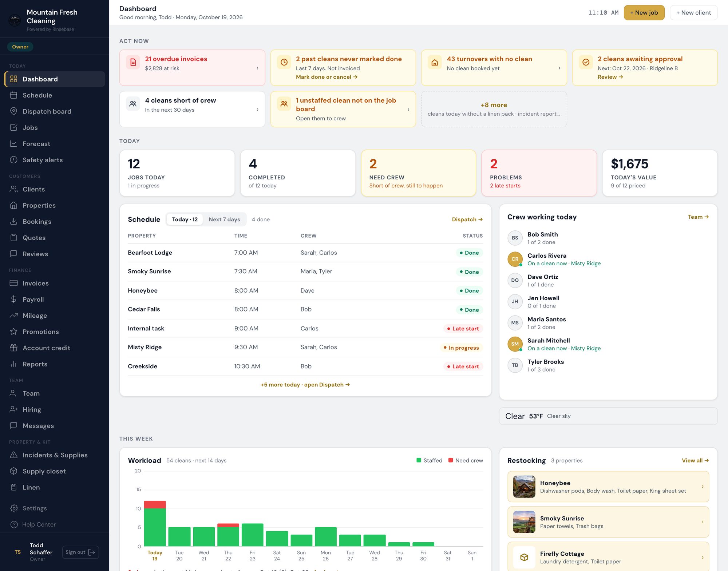Click the +8 more alerts card
Screen dimensions: 728x571
pyautogui.click(x=494, y=109)
